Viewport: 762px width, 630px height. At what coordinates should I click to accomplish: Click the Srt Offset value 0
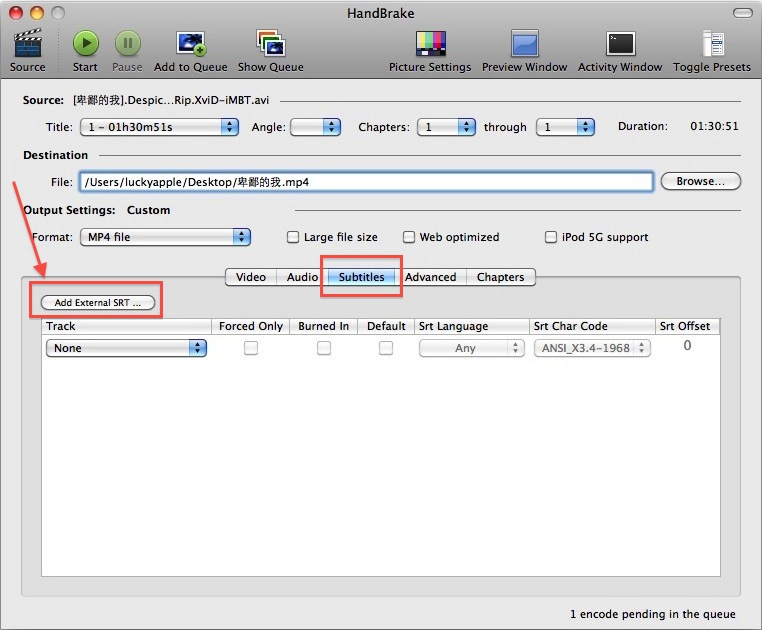click(687, 345)
